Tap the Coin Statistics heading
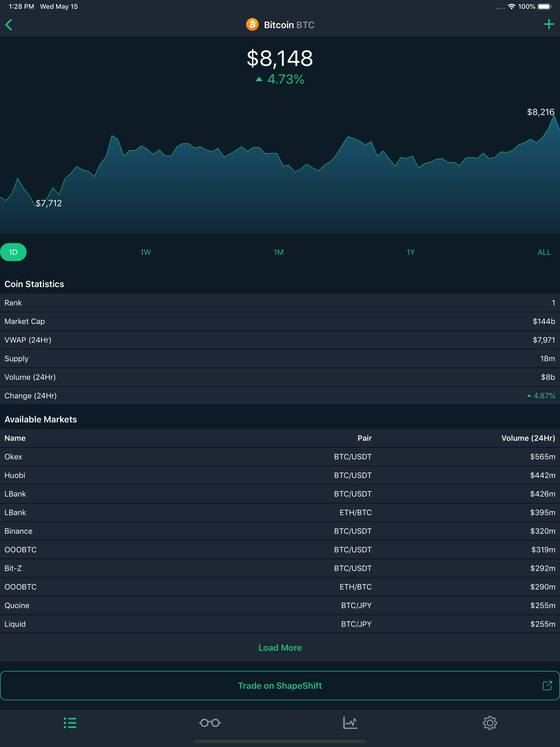 point(34,284)
